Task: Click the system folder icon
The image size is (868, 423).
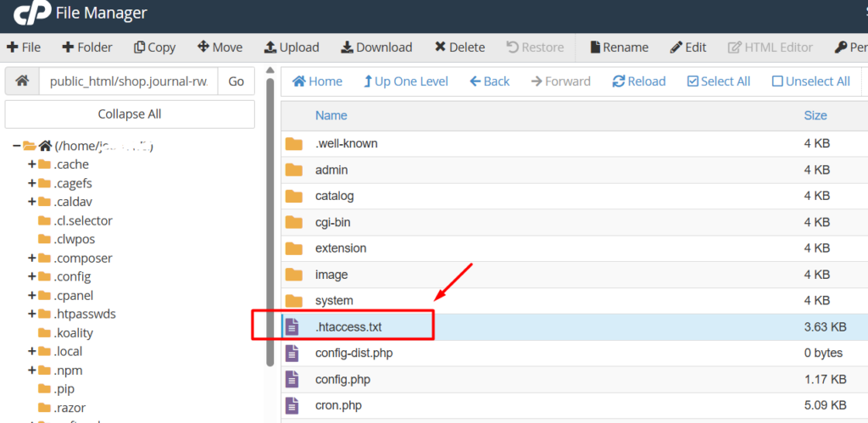Action: (294, 301)
